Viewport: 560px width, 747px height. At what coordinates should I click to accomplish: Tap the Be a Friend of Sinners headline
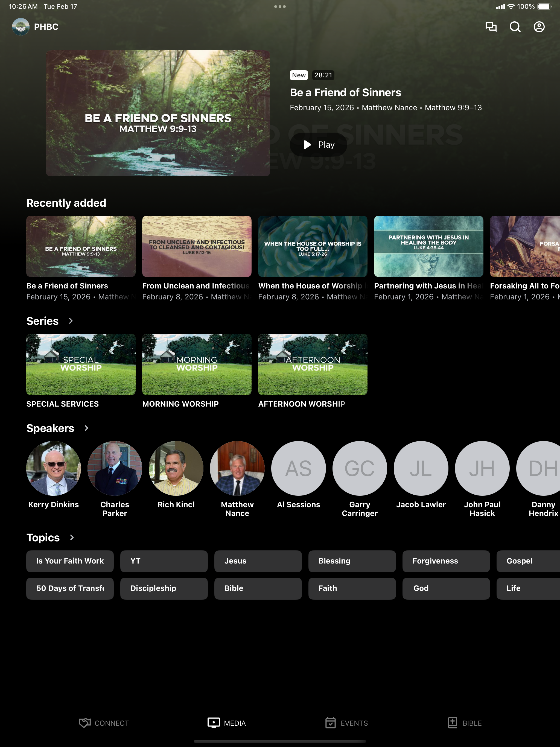pyautogui.click(x=346, y=92)
